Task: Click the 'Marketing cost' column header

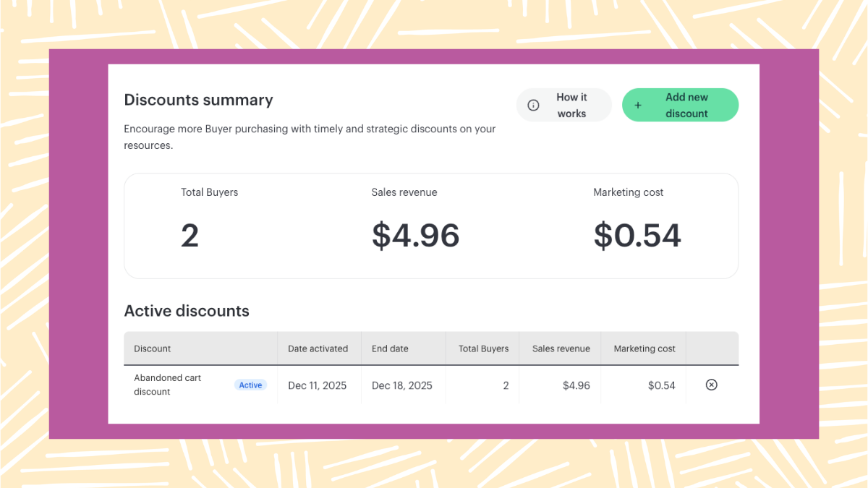Action: click(x=644, y=348)
